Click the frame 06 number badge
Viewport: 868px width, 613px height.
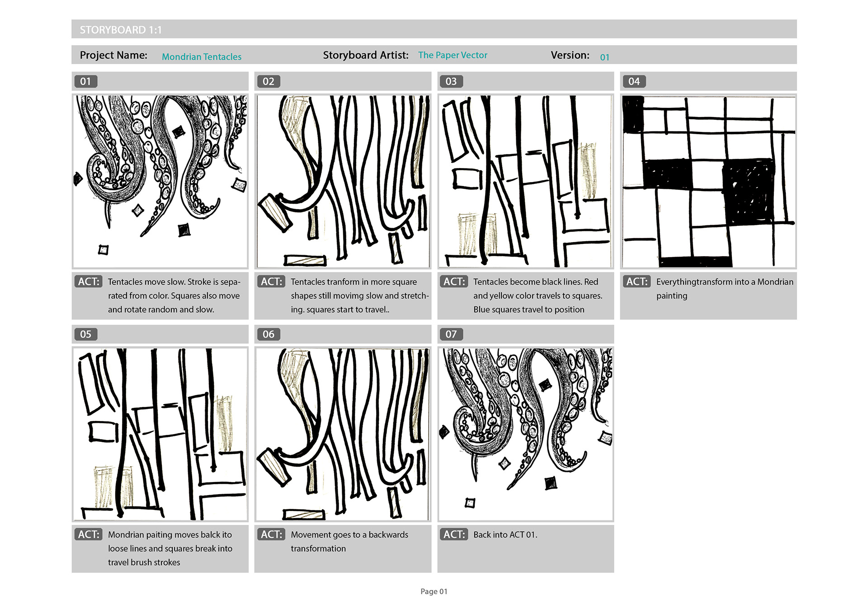click(x=269, y=334)
